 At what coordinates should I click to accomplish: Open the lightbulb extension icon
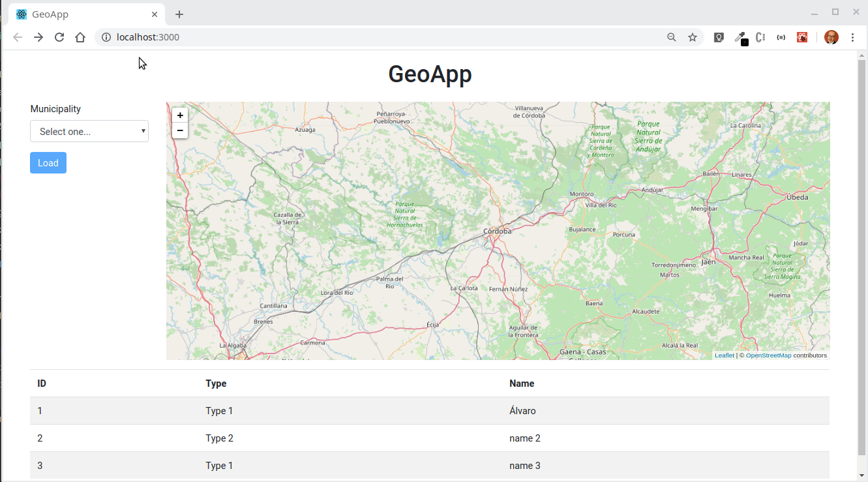point(719,37)
